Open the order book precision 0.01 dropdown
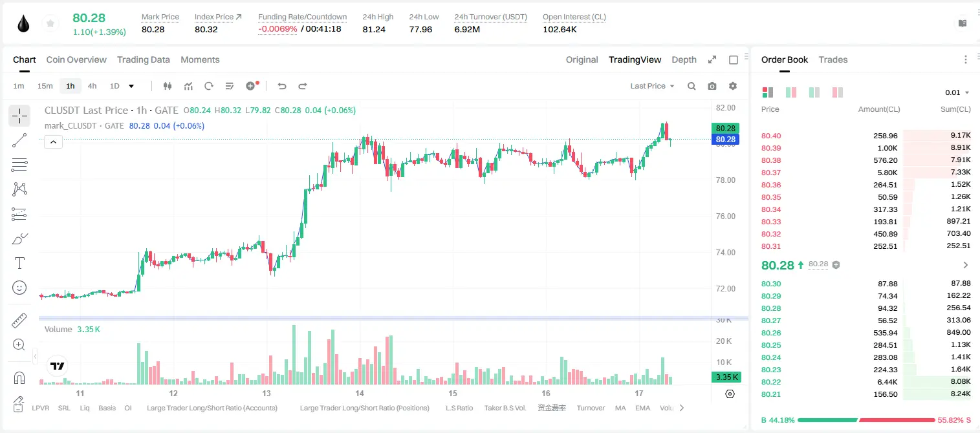 coord(957,92)
